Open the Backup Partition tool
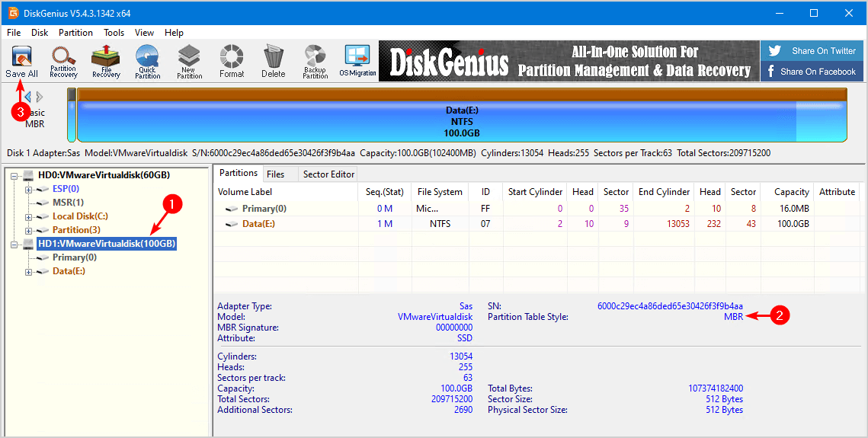This screenshot has height=438, width=868. (315, 62)
